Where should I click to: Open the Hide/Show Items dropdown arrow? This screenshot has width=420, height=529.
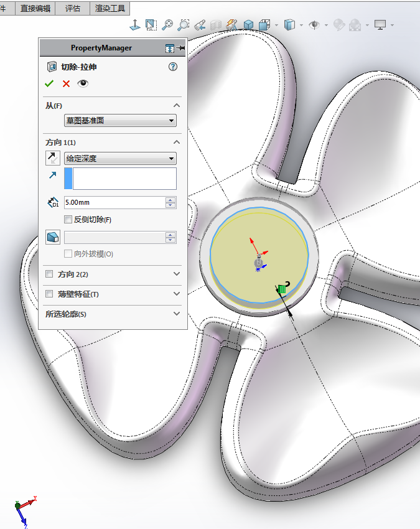[x=326, y=25]
